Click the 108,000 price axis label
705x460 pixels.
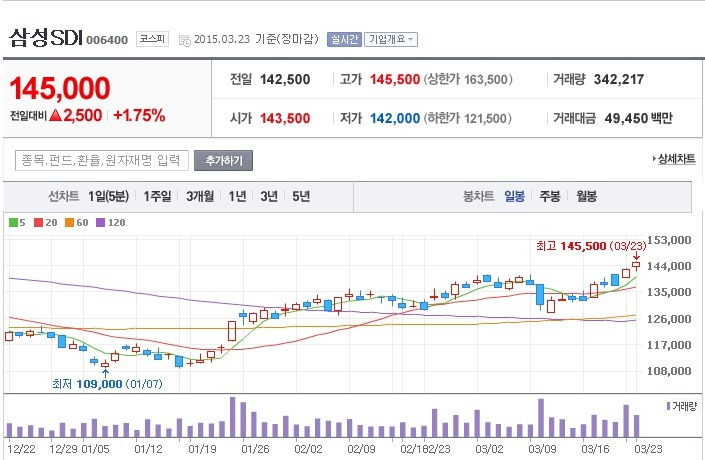coord(669,371)
